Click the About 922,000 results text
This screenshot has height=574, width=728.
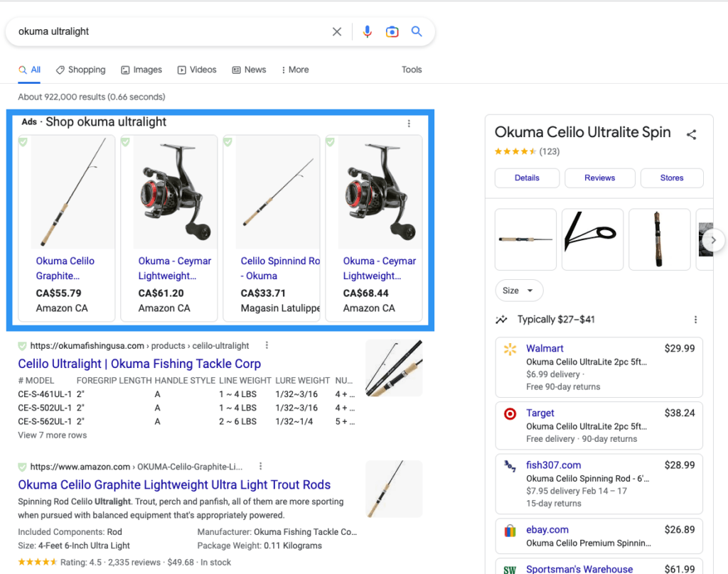pos(92,97)
